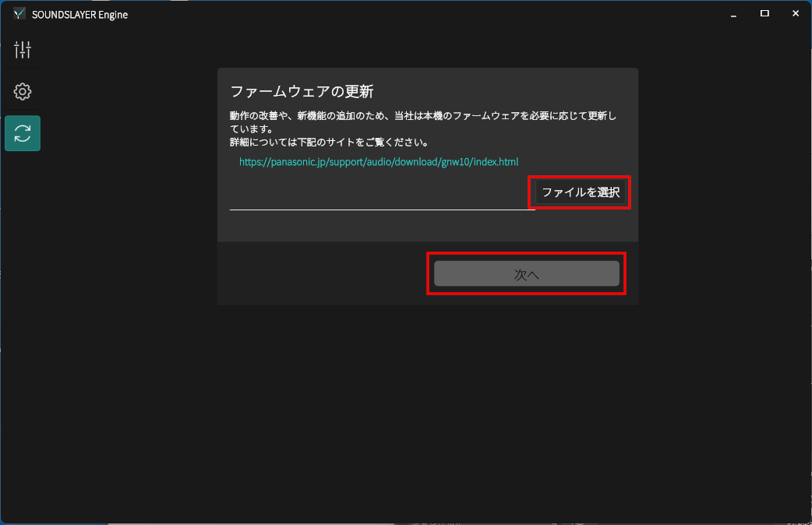Click the ファームウェアの更新 heading
Image resolution: width=812 pixels, height=525 pixels.
pyautogui.click(x=302, y=91)
